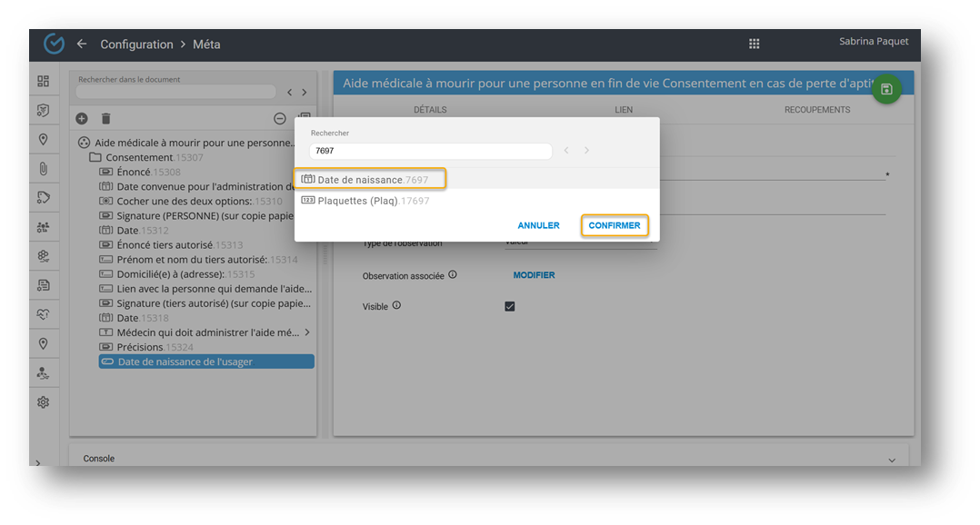Screen dimensions: 980x525
Task: Collapse all tree nodes with minus icon
Action: 280,119
